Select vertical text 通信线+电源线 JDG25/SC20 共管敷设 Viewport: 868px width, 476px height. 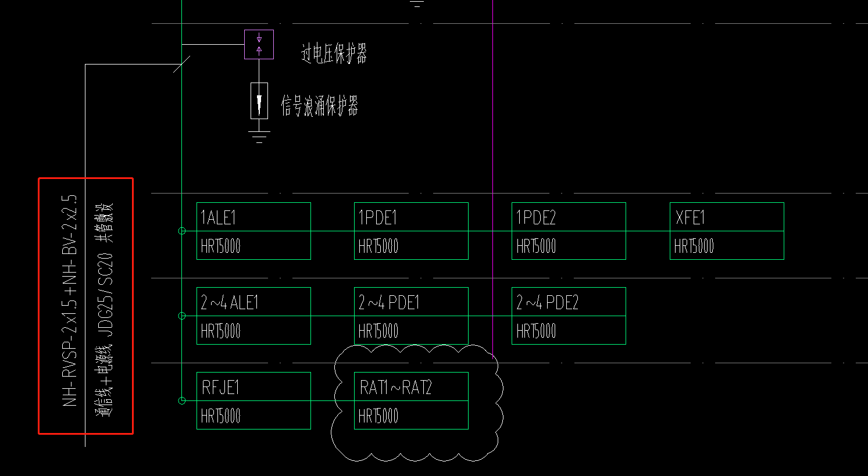coord(105,309)
